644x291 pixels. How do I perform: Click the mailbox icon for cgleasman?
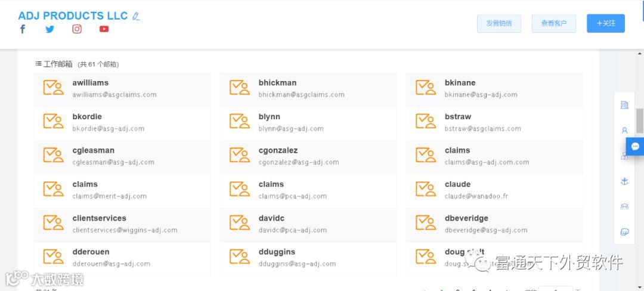pyautogui.click(x=54, y=156)
